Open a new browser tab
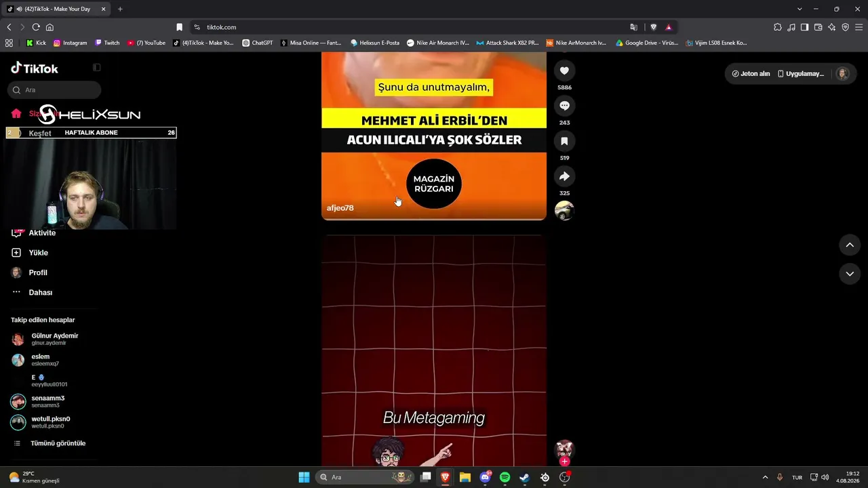Screen dimensions: 868x488 pos(120,9)
